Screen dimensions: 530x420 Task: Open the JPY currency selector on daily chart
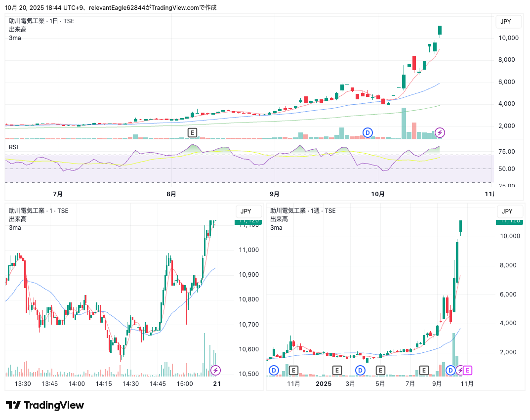click(x=506, y=21)
